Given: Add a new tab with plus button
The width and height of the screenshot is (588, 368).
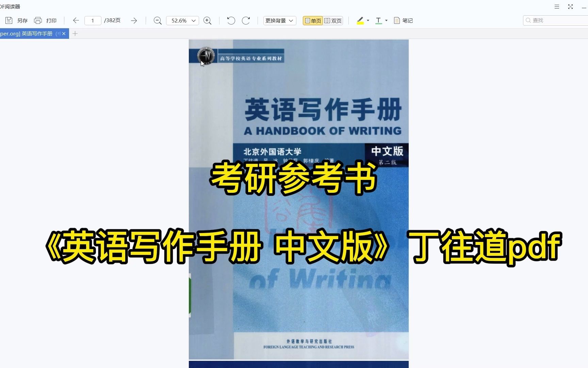Looking at the screenshot, I should (x=75, y=33).
